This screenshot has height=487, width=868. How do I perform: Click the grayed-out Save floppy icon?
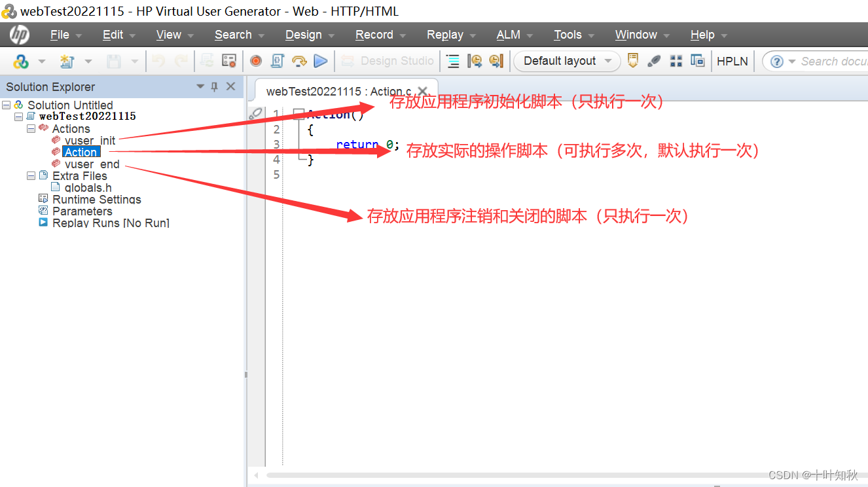(114, 62)
